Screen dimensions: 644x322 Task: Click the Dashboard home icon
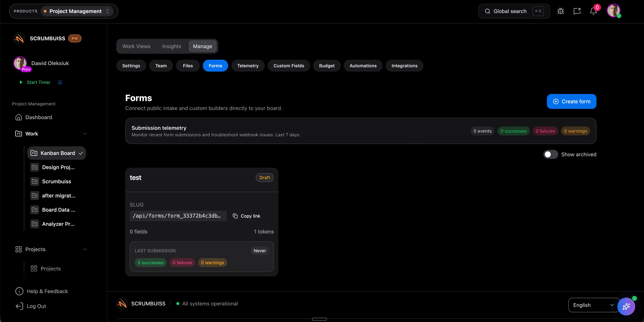tap(18, 117)
